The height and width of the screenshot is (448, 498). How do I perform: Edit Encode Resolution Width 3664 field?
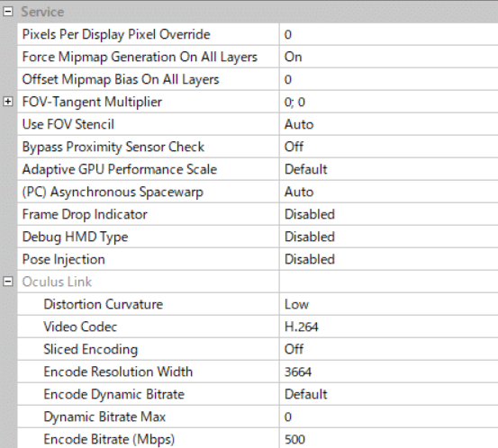click(x=389, y=372)
